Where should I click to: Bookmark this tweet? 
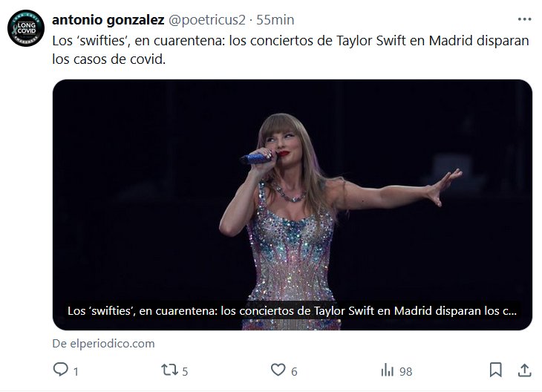496,370
